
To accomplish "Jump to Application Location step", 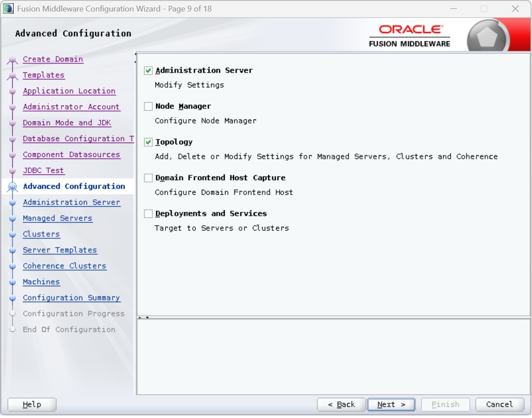I will (69, 91).
